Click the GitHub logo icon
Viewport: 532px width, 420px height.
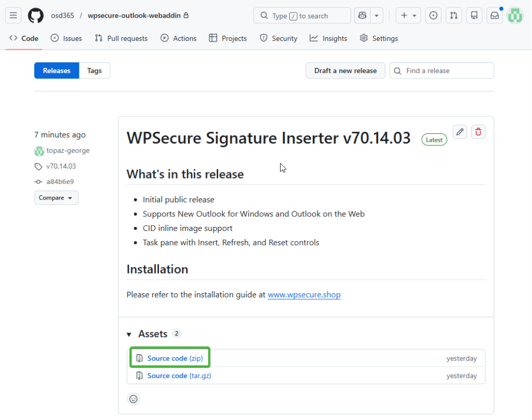[36, 16]
